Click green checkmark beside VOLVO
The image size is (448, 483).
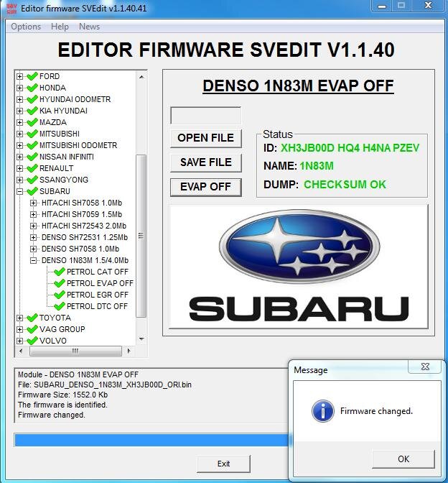[32, 341]
